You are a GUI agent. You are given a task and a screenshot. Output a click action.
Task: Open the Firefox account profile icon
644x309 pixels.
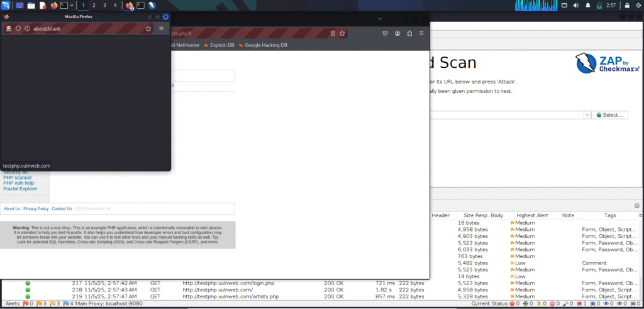point(398,33)
